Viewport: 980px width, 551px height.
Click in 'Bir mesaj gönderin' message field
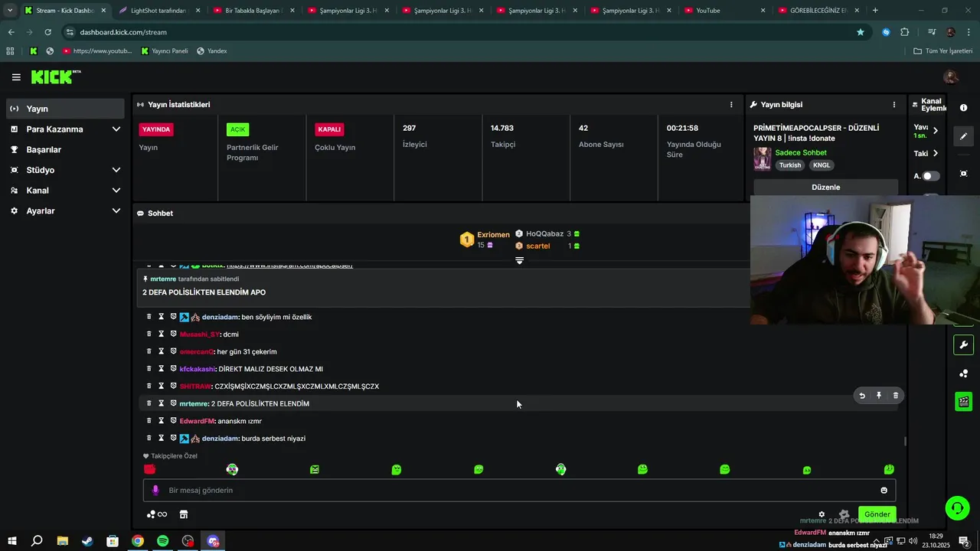coord(519,491)
